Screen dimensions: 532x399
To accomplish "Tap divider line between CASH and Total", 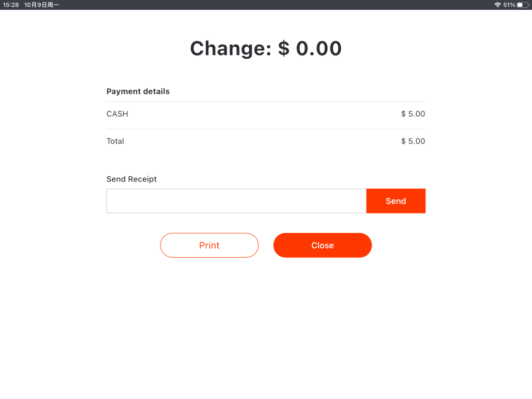I will pyautogui.click(x=265, y=129).
